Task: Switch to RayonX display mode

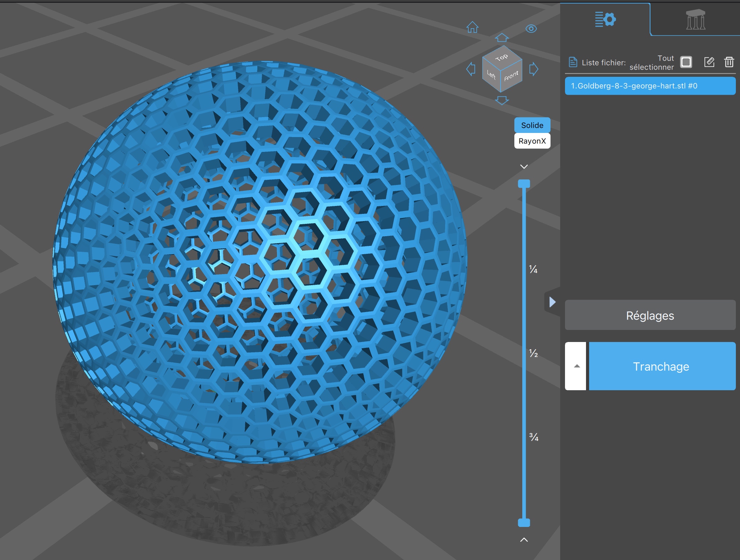Action: pos(532,141)
